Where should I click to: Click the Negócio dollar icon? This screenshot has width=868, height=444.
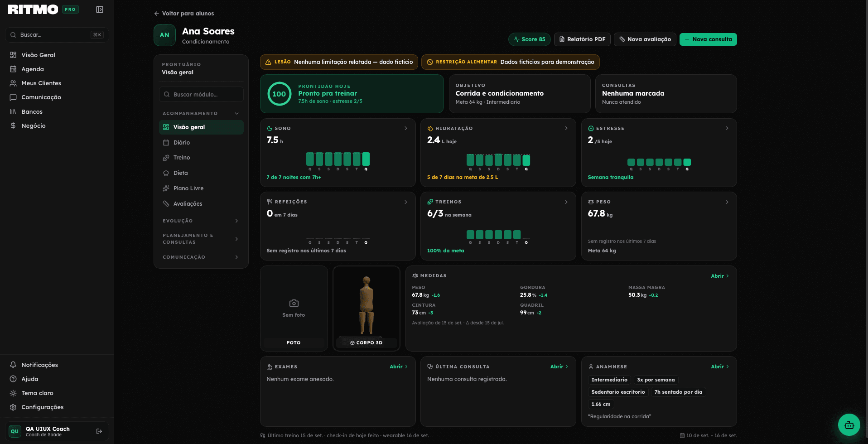pos(13,125)
